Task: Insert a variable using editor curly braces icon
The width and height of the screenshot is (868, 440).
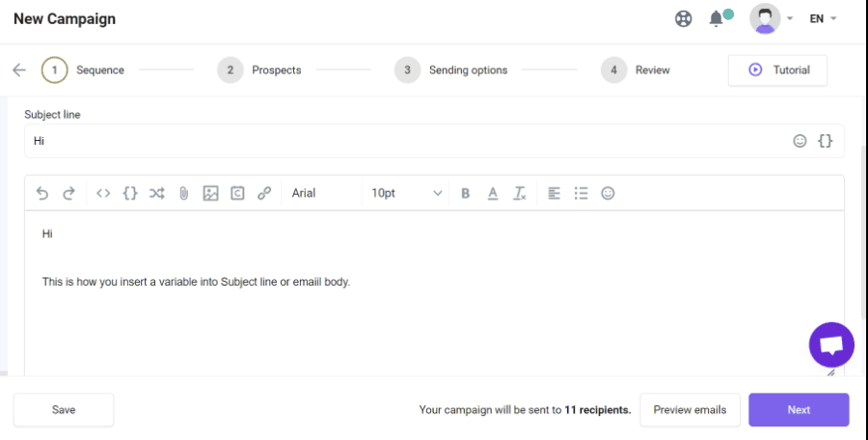Action: pyautogui.click(x=130, y=193)
